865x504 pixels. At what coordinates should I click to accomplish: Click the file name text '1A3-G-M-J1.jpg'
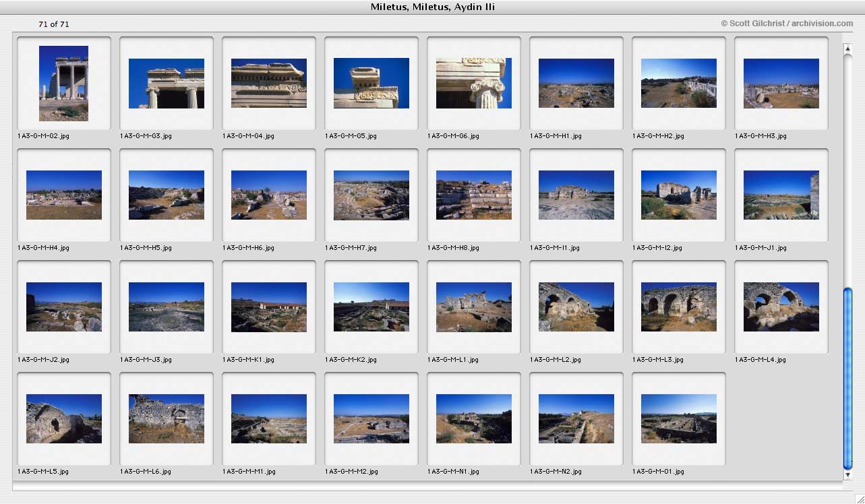point(760,248)
